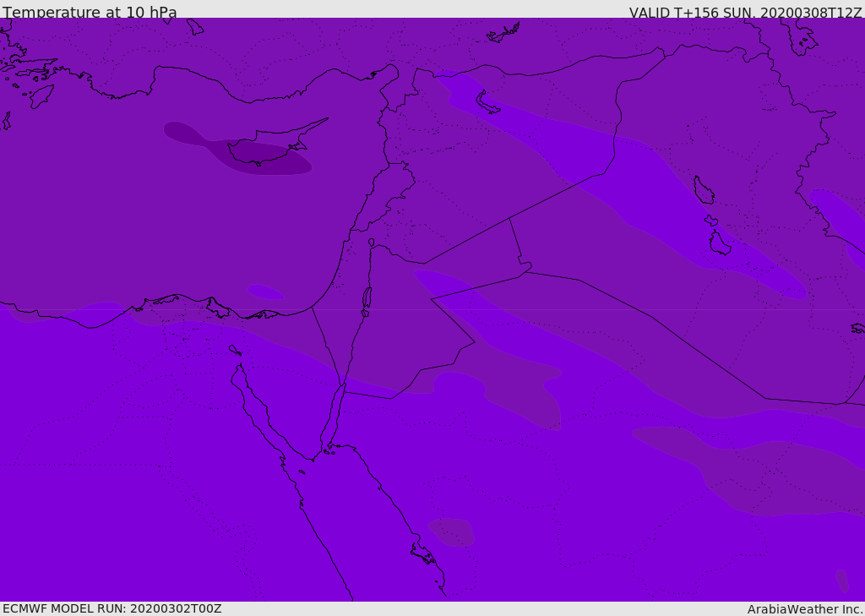The image size is (865, 616).
Task: Click the 'ArabiaWeather Inc' credit text
Action: click(804, 609)
